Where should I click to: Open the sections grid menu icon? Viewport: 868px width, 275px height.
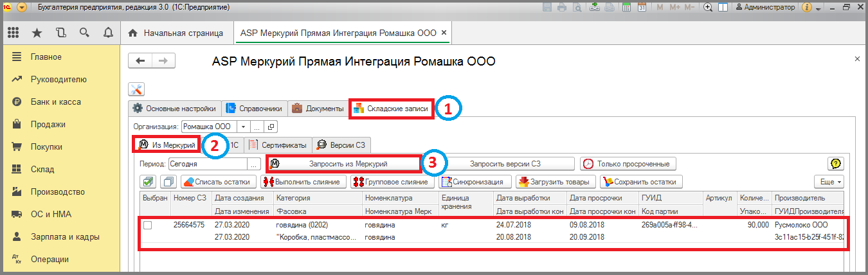[13, 33]
